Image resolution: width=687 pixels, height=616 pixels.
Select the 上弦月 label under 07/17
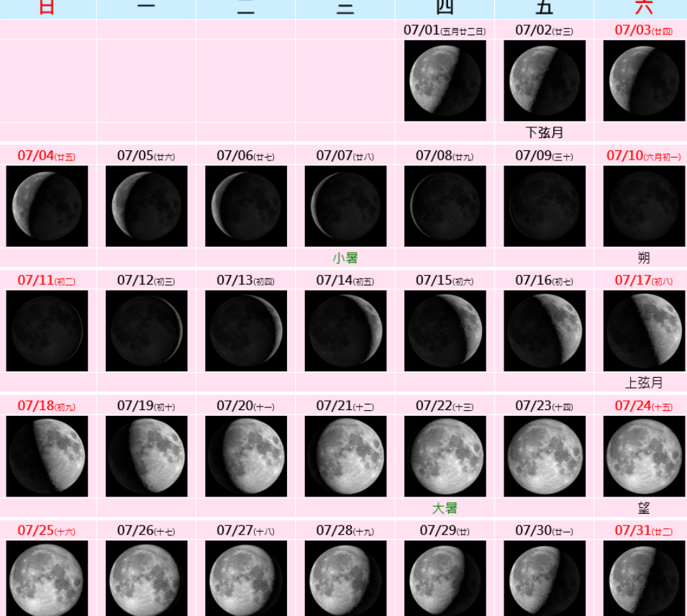click(644, 383)
